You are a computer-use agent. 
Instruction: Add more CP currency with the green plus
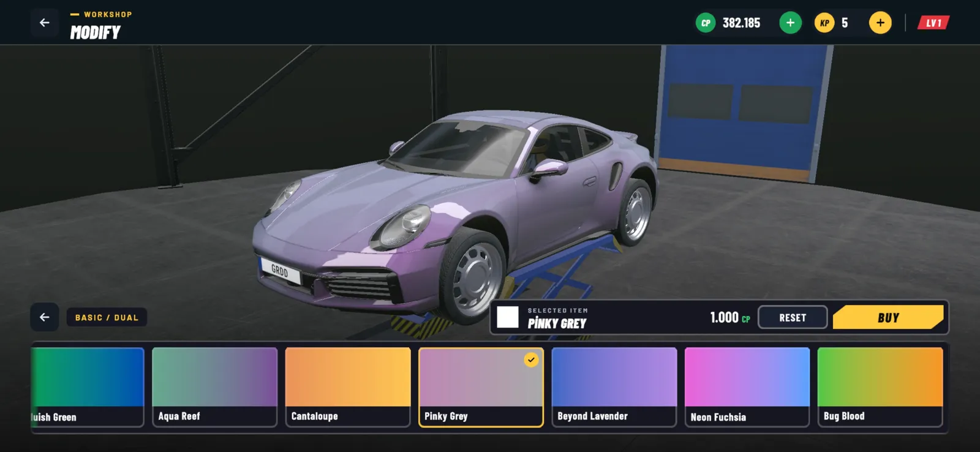[790, 23]
